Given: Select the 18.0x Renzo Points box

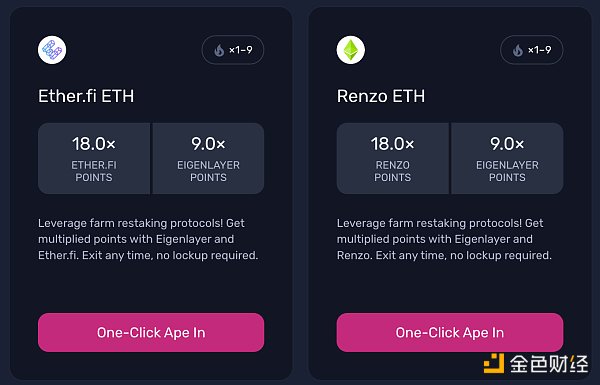Looking at the screenshot, I should tap(393, 158).
